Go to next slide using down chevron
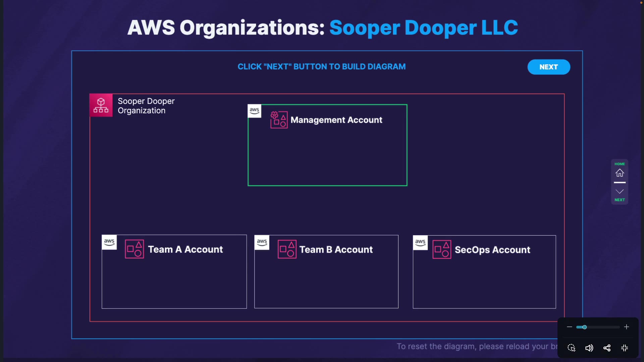 [620, 192]
